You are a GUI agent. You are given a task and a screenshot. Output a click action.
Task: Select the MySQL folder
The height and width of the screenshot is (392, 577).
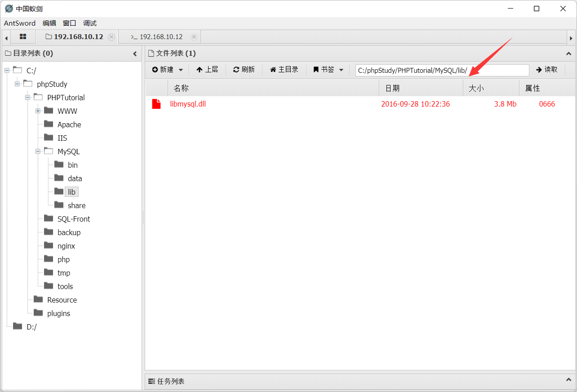[x=62, y=151]
